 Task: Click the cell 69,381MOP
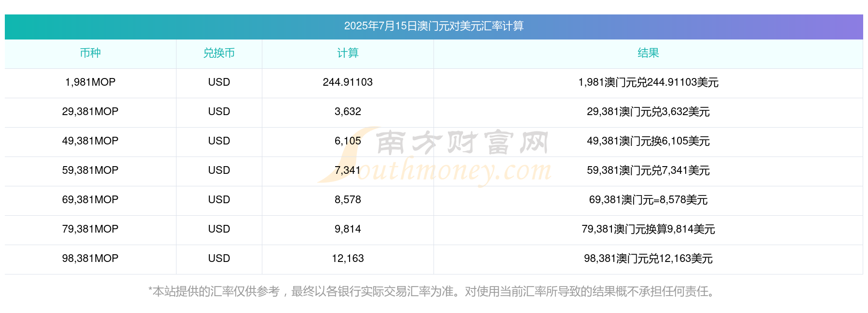tap(90, 200)
